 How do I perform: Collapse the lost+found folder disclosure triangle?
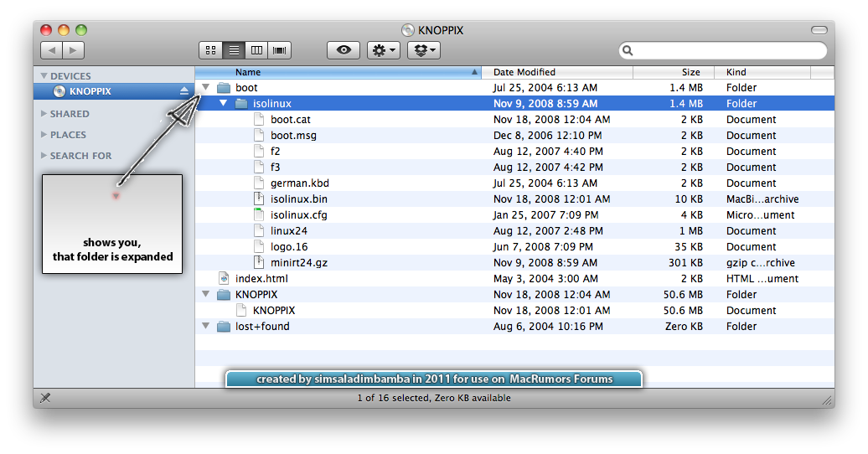[206, 326]
